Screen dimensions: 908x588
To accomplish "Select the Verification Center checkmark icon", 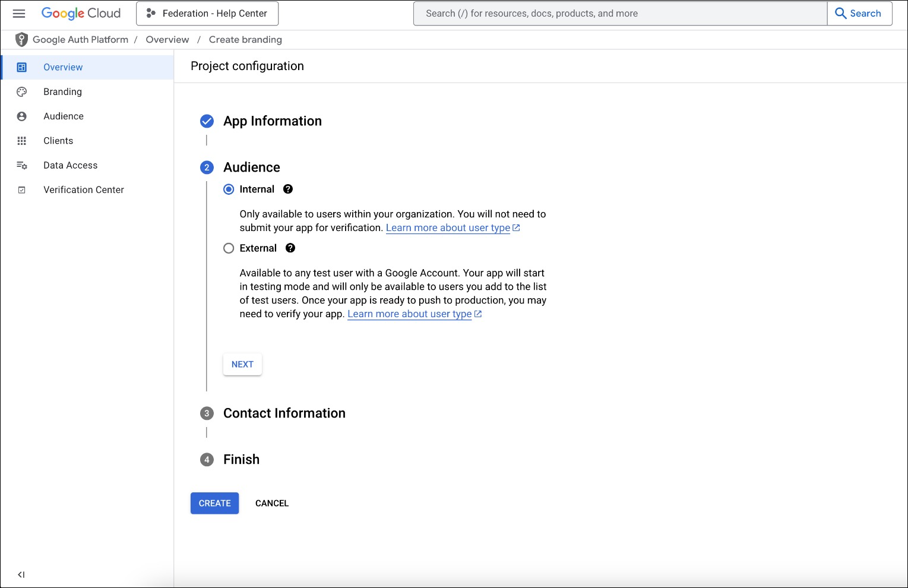I will 21,189.
